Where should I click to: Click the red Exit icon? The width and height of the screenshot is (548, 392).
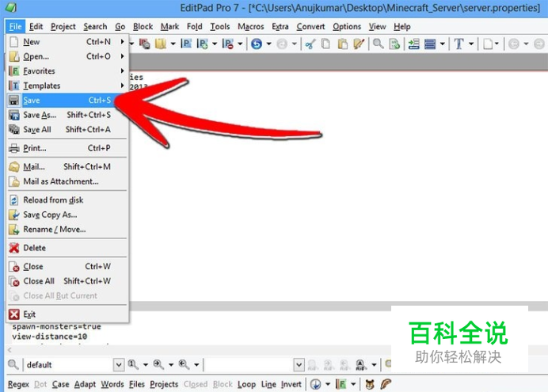(x=14, y=314)
